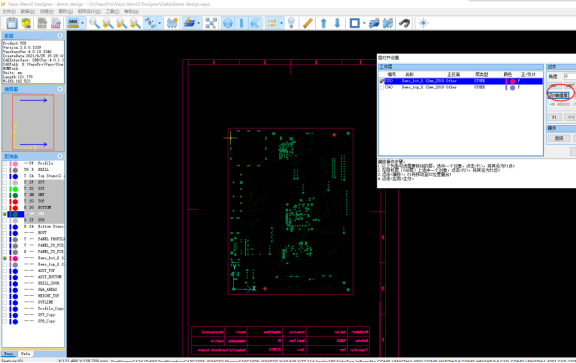The height and width of the screenshot is (363, 576).
Task: Click the pink color swatch of Demo_bot layer
Action: (x=15, y=259)
